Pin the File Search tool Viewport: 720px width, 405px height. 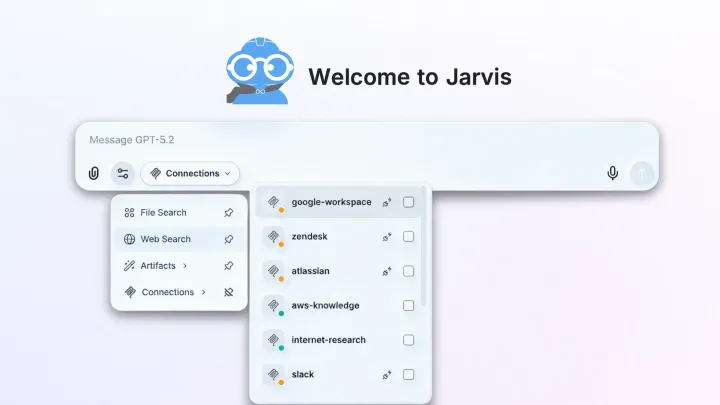click(x=229, y=213)
